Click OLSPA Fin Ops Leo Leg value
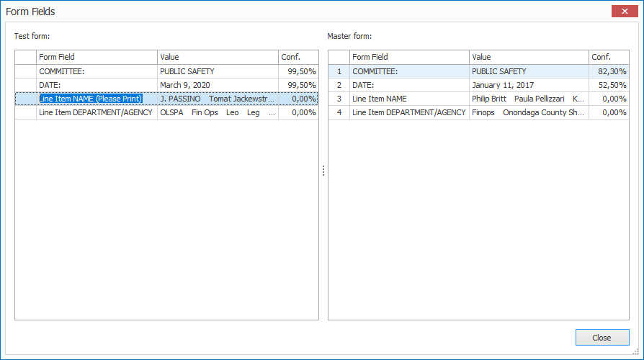644x360 pixels. click(218, 112)
